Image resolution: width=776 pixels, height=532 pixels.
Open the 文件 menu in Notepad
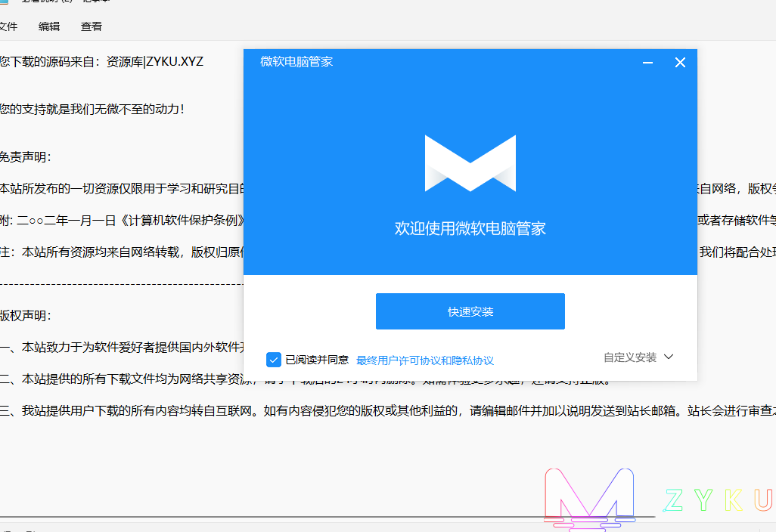click(8, 26)
